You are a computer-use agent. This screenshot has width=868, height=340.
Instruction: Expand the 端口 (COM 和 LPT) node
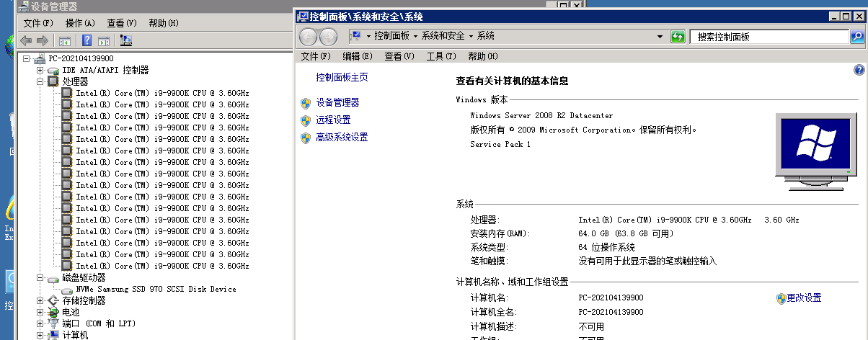click(x=40, y=324)
